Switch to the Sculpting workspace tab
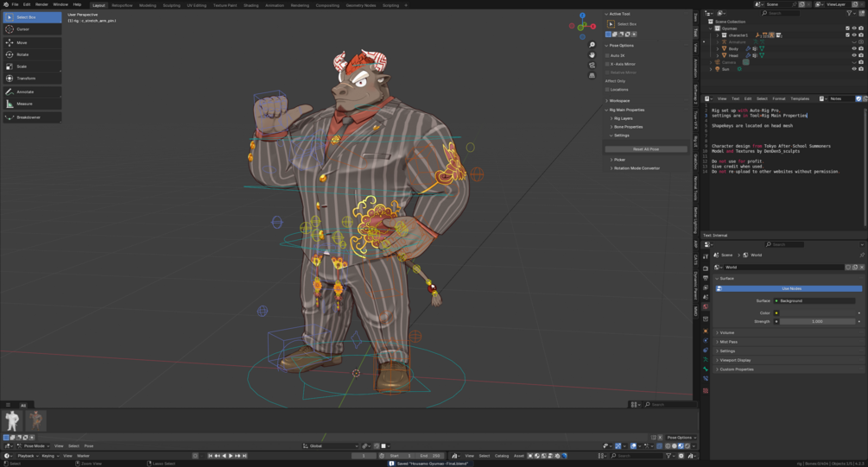 pos(171,5)
